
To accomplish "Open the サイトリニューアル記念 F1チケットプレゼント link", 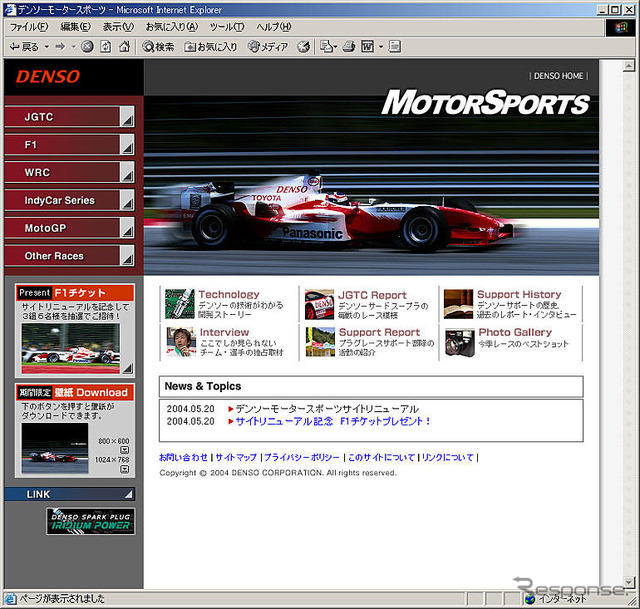I will pos(333,421).
